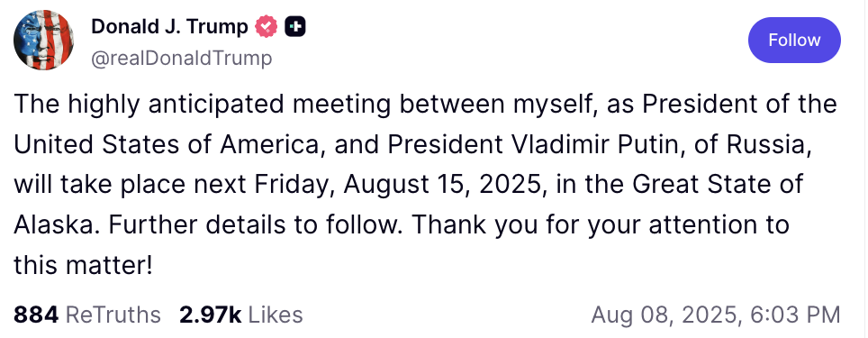Open the Aug 08, 2025 post date
Screen dimensions: 868x338
[665, 315]
